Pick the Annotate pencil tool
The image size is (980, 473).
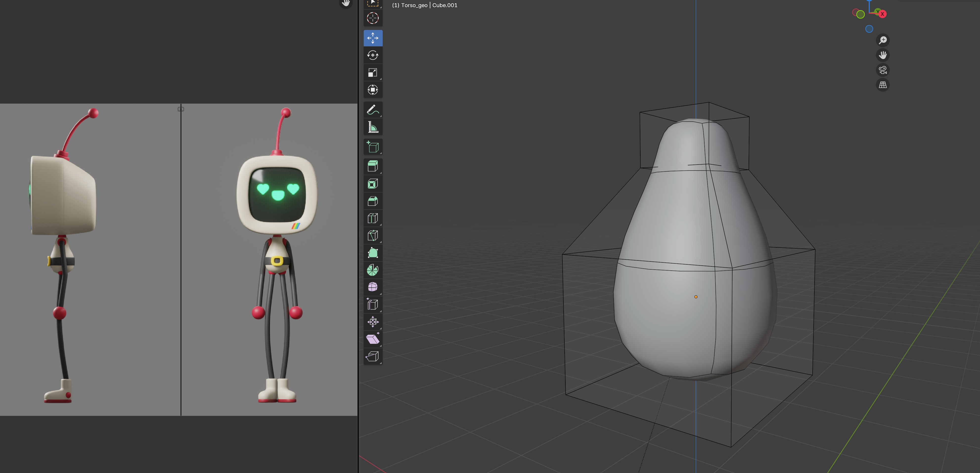(x=373, y=110)
